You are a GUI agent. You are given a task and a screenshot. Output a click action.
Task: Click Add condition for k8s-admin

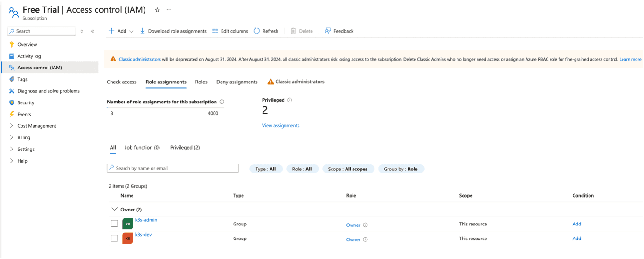[x=577, y=224]
